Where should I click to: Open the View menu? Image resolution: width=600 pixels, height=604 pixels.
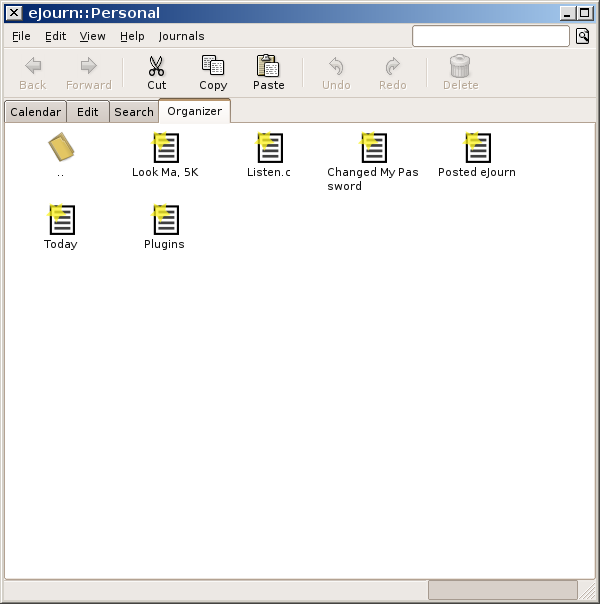92,36
